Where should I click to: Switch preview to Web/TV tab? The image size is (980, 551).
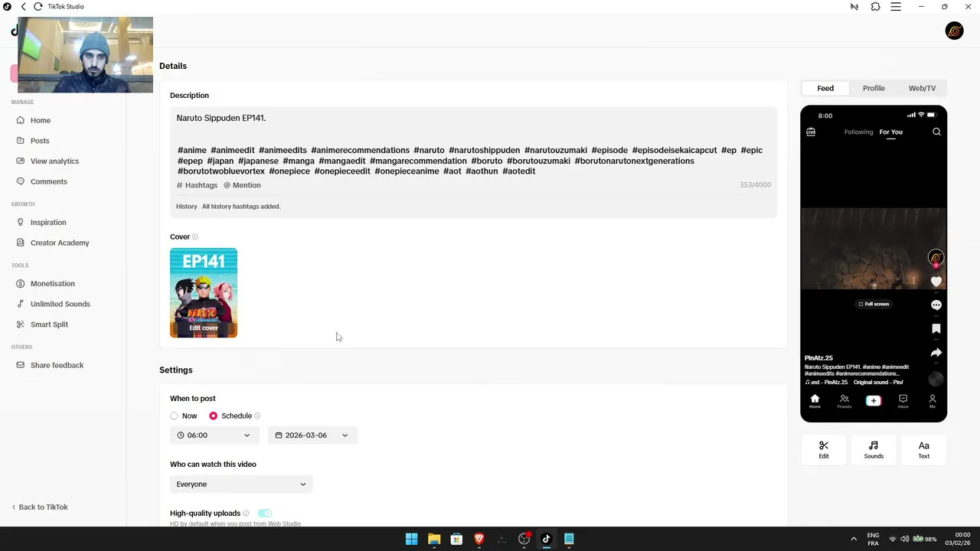pos(922,88)
